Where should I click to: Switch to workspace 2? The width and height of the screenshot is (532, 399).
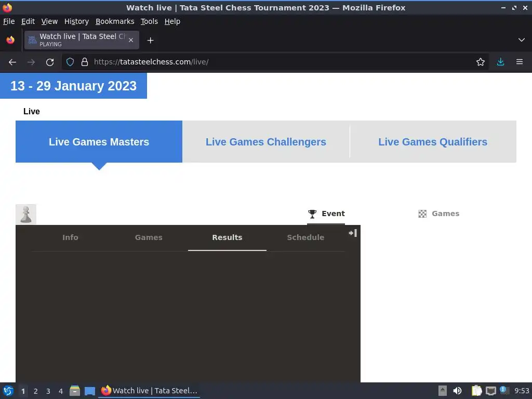pyautogui.click(x=36, y=391)
